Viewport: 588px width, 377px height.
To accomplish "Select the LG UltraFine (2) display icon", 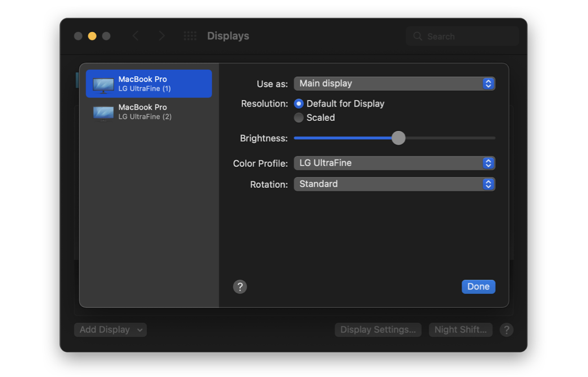I will point(103,113).
